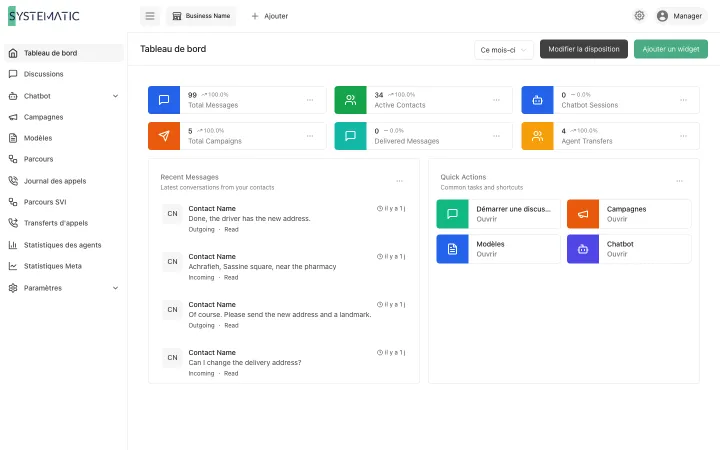Image resolution: width=720 pixels, height=450 pixels.
Task: Click Ouvrir under Campagnes quick action
Action: pos(617,219)
